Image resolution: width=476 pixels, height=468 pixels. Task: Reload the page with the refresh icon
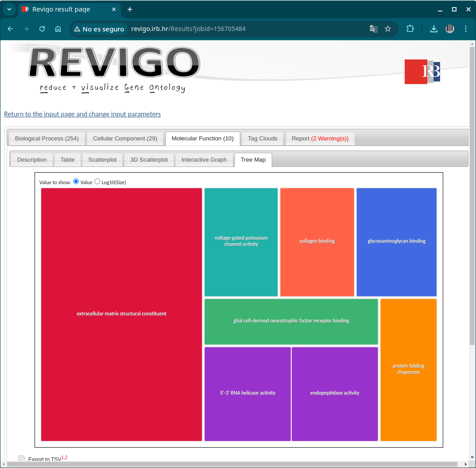(x=42, y=29)
